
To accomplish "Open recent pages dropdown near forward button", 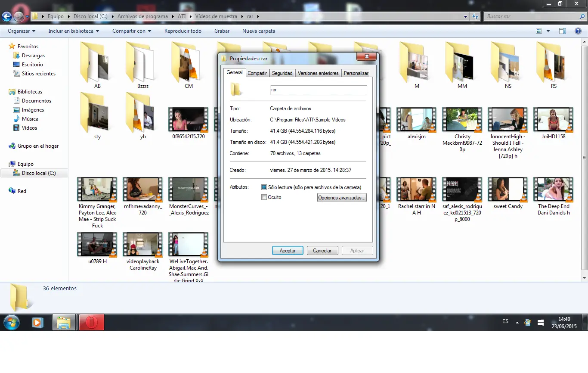I will pos(28,17).
